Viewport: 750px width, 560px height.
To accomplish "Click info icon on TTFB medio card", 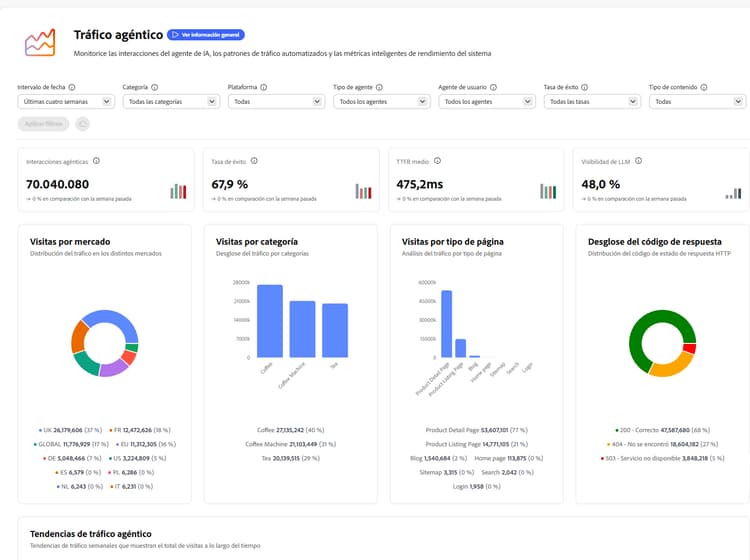I will point(437,161).
